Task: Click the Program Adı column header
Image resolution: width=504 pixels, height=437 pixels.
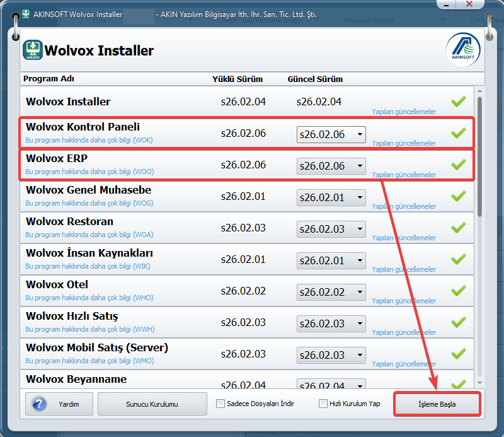Action: (49, 79)
